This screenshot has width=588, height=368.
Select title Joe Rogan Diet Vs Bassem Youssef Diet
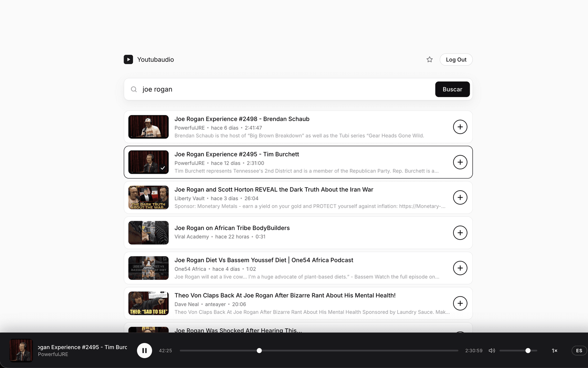(x=264, y=260)
